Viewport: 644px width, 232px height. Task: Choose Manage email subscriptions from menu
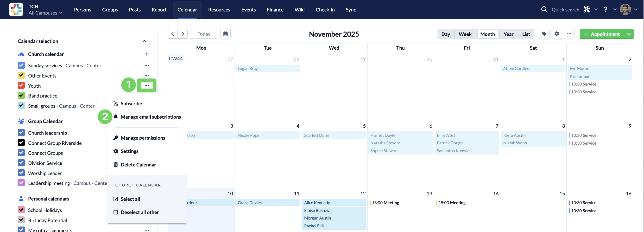coord(151,117)
